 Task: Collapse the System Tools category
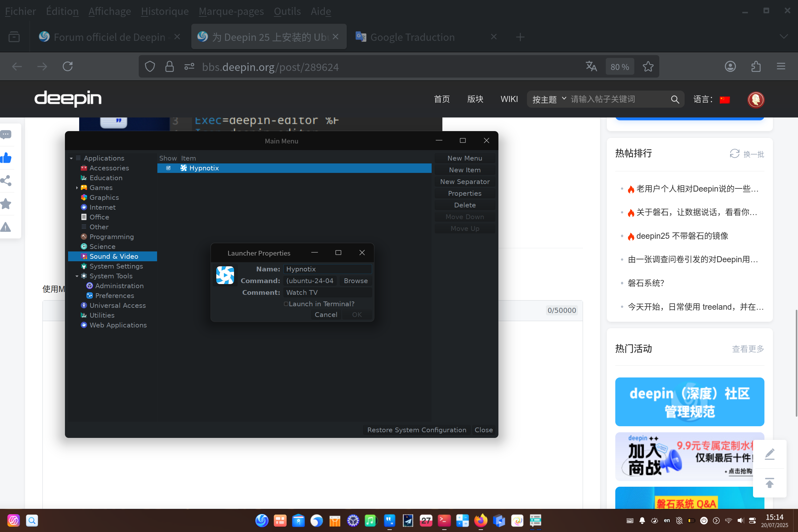[77, 276]
